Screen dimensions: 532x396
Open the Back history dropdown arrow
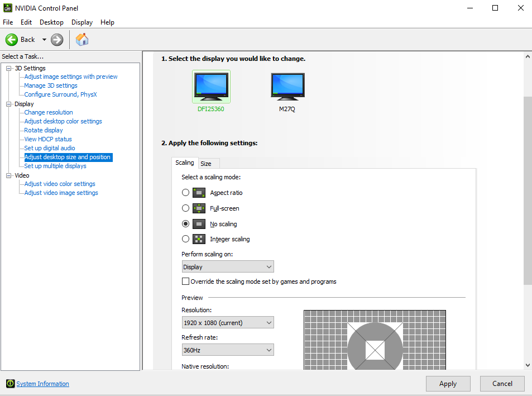pos(44,40)
